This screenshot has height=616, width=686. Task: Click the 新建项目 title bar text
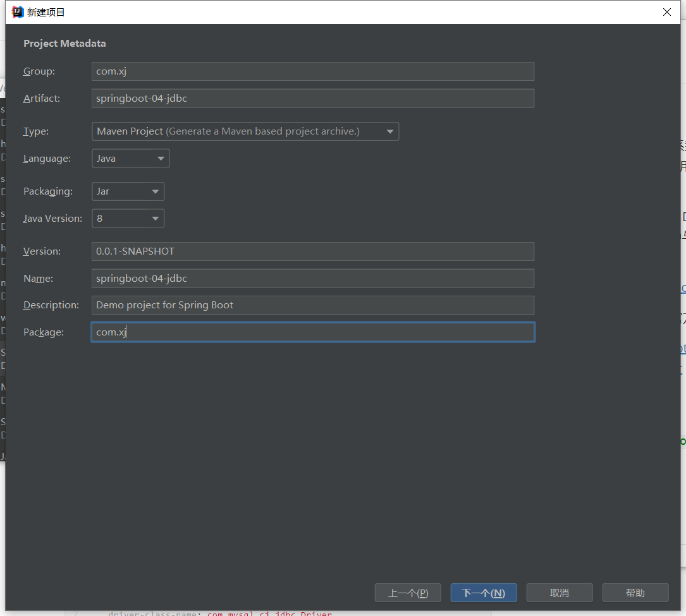(x=46, y=12)
